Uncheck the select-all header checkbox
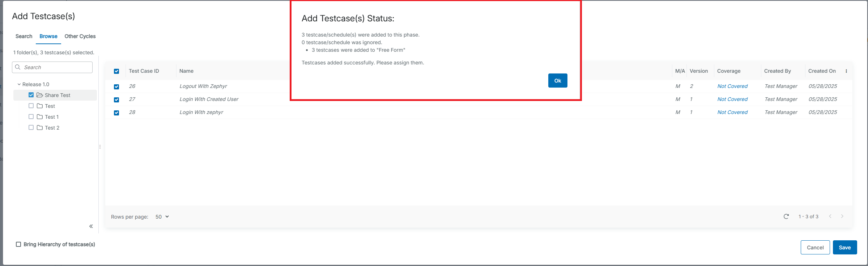Screen dimensions: 868x266 click(x=116, y=71)
